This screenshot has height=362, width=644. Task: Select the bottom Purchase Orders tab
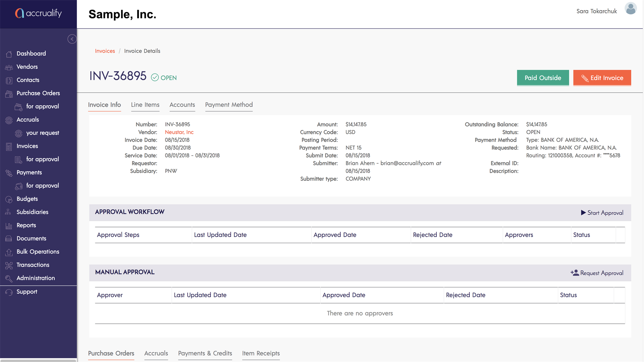pyautogui.click(x=111, y=353)
